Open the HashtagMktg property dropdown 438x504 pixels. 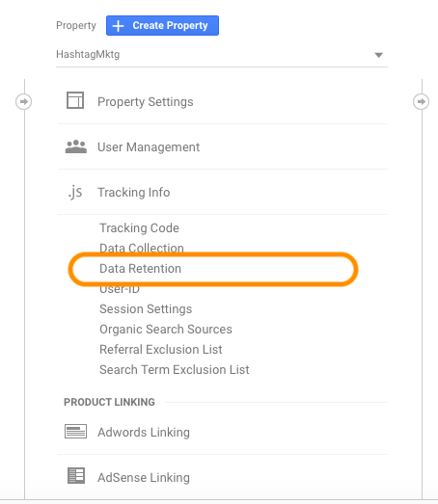(222, 55)
